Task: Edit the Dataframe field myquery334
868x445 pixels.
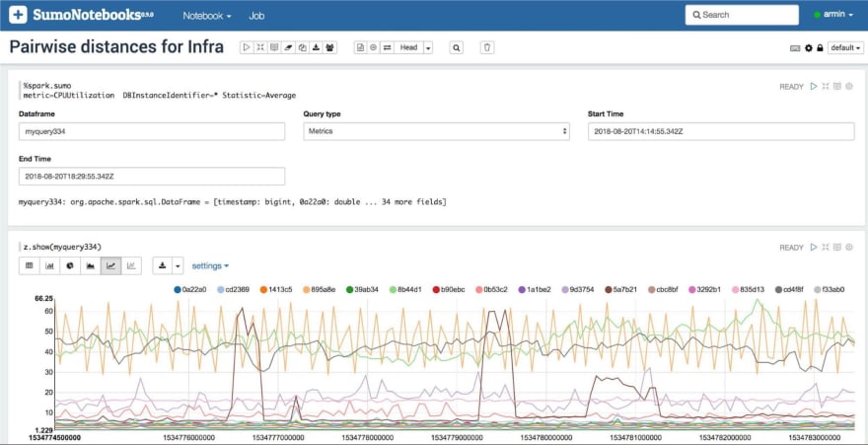Action: coord(152,131)
